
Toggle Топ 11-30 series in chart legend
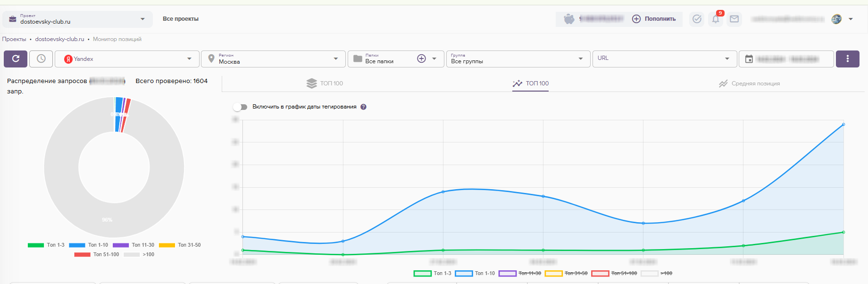tap(519, 274)
